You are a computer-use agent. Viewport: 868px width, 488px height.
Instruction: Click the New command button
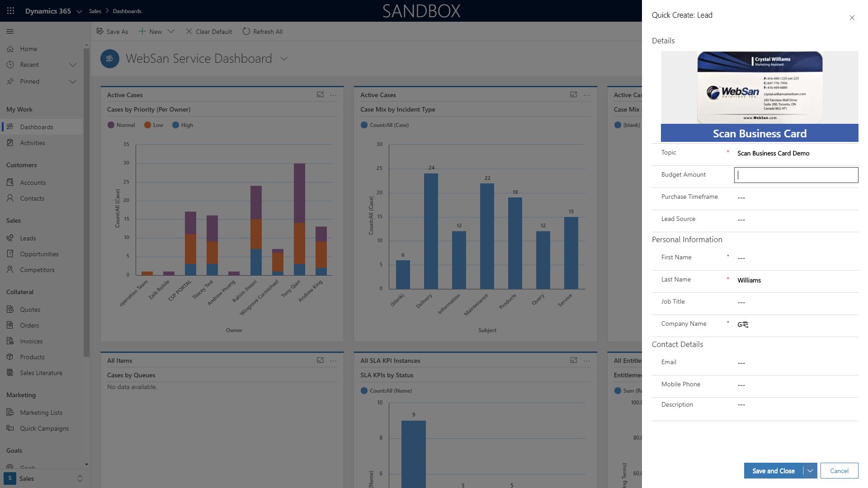tap(151, 32)
